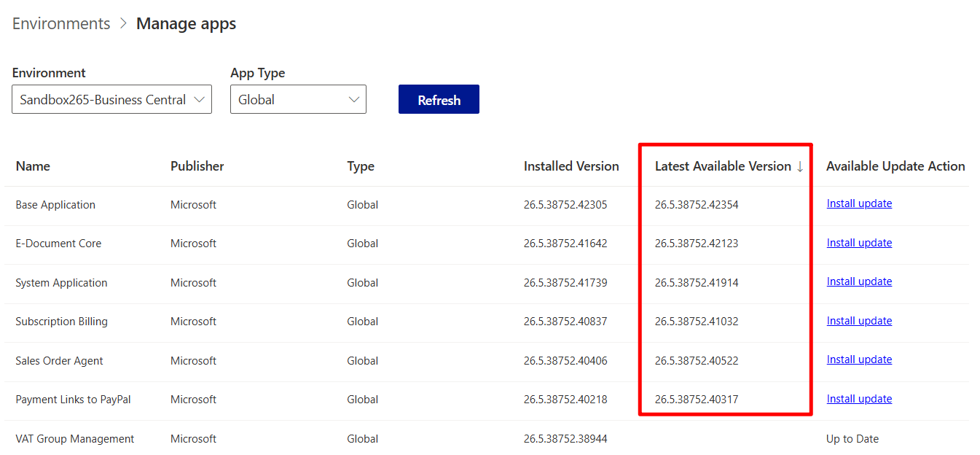Select the E-Document Core name cell
This screenshot has height=455, width=980.
tap(58, 244)
